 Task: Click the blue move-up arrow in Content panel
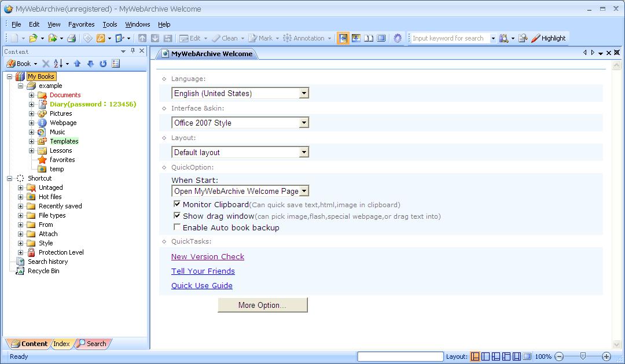point(78,64)
